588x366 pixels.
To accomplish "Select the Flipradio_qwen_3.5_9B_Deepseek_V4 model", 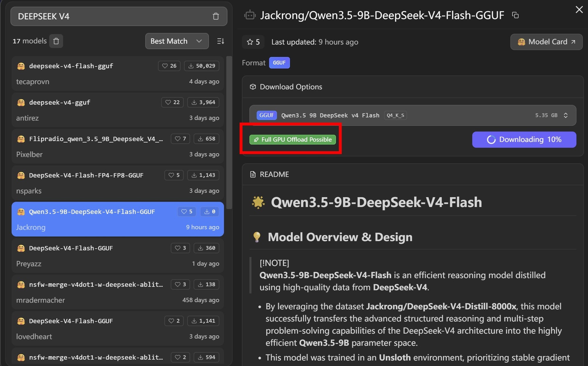I will click(x=118, y=146).
